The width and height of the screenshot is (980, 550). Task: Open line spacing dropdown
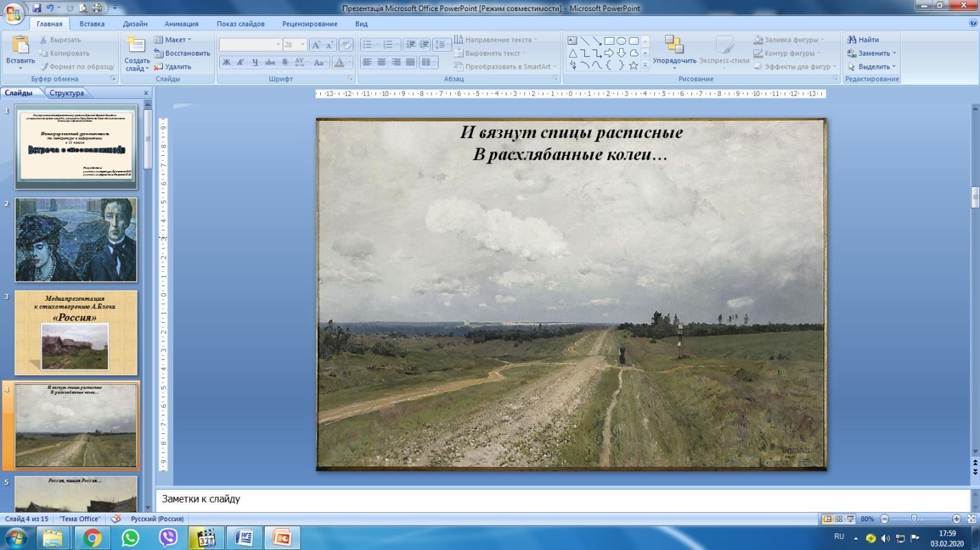(442, 44)
